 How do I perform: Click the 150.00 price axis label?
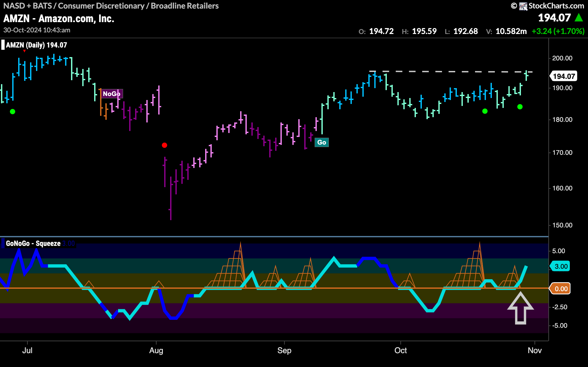(562, 225)
